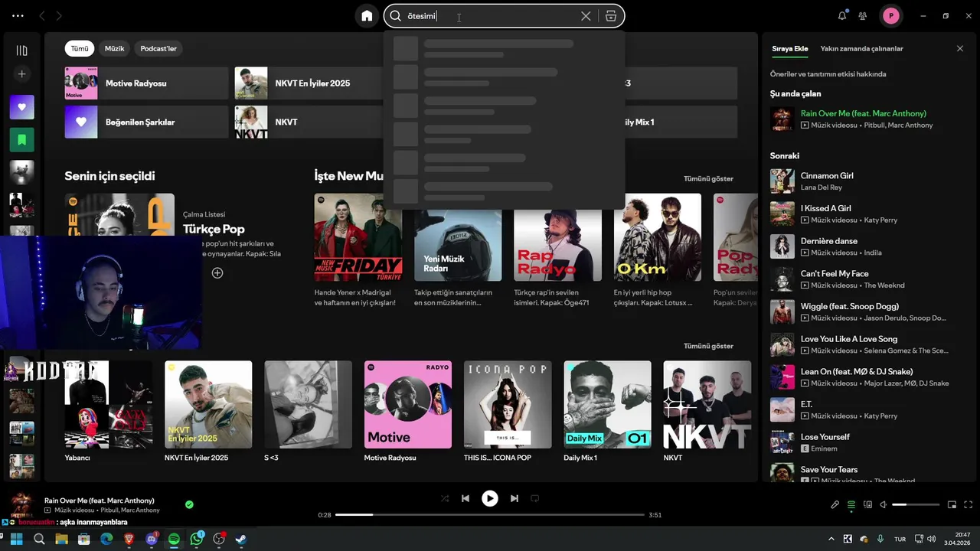Open notifications bell

(x=842, y=16)
